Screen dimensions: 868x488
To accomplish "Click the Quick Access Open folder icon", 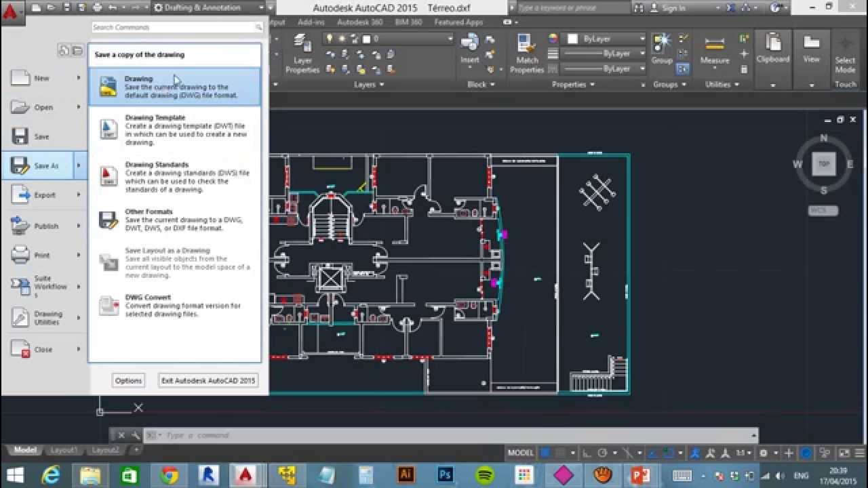I will tap(52, 7).
